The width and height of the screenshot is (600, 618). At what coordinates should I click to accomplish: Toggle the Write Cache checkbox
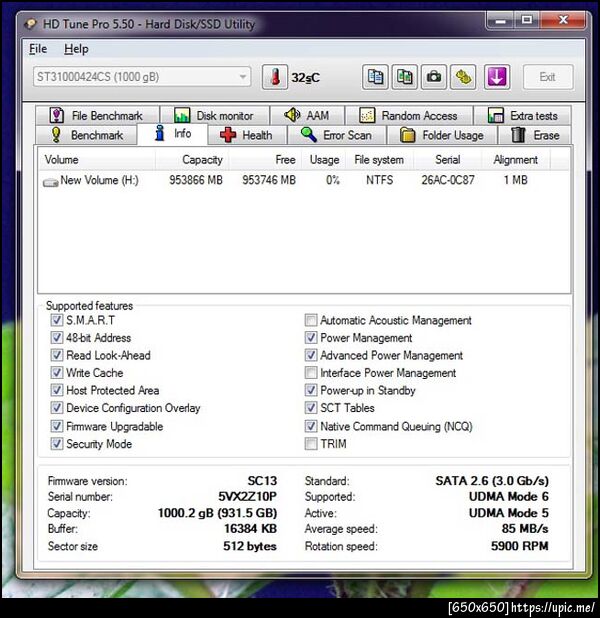click(x=56, y=372)
